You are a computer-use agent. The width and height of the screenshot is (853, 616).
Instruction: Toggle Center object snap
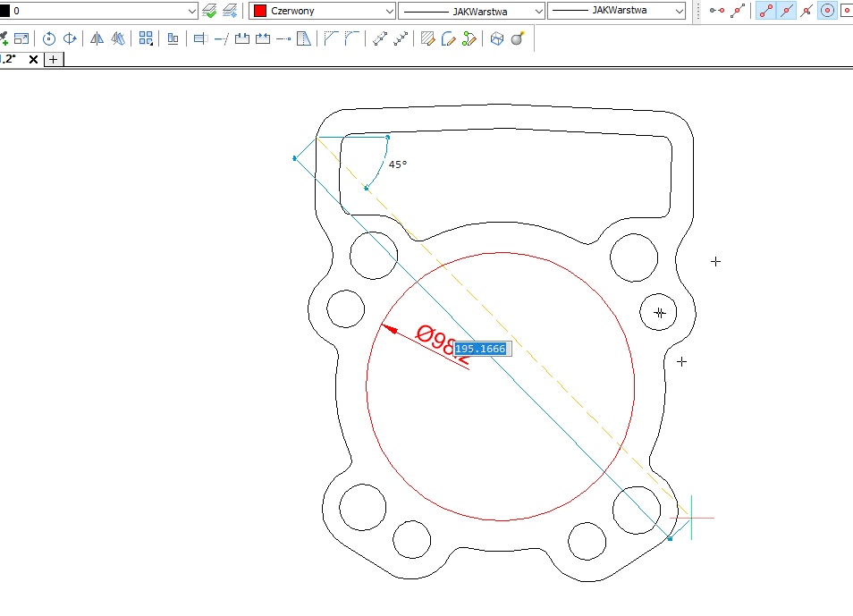[x=828, y=11]
